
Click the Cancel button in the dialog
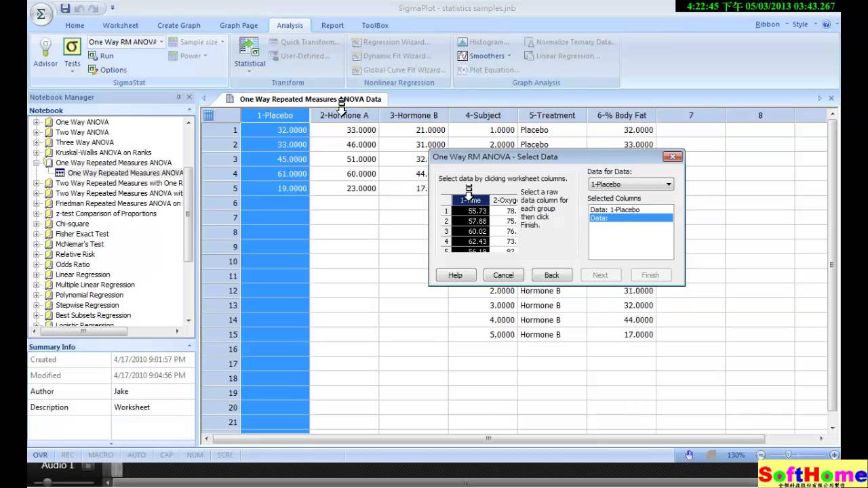pos(503,275)
